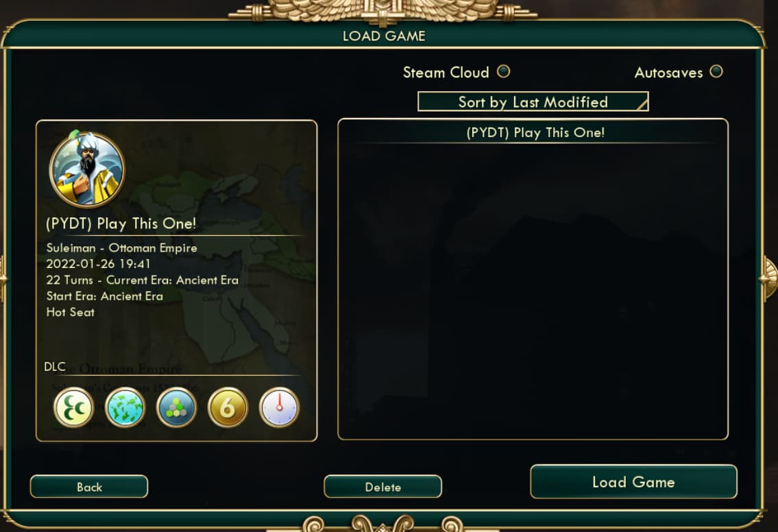
Task: Click the globe map pack DLC icon
Action: [125, 407]
